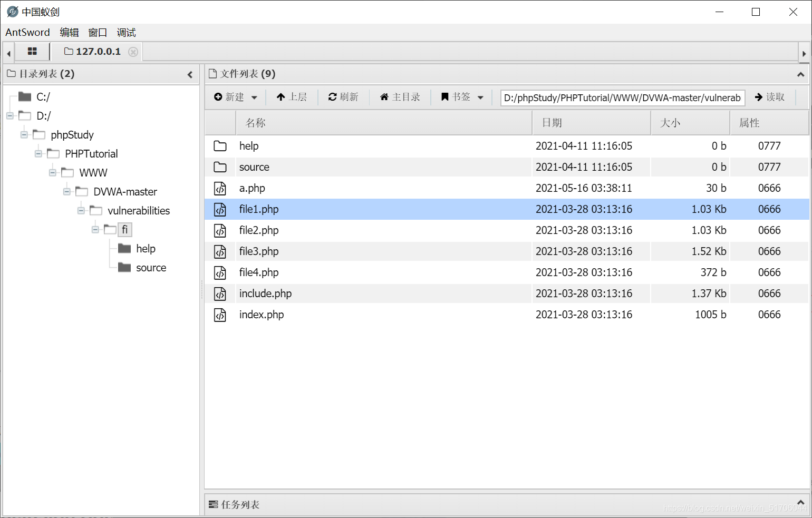Screen dimensions: 812x518
Task: Select the a.php file name
Action: pyautogui.click(x=252, y=188)
